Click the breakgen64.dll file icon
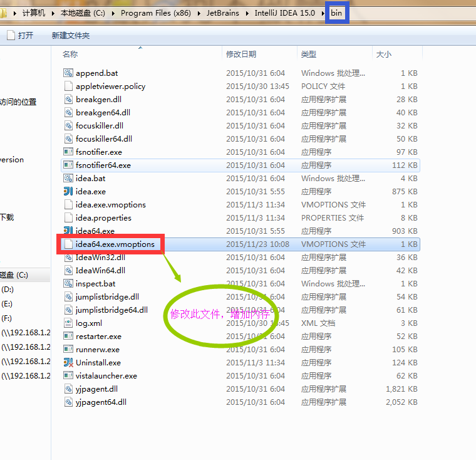The width and height of the screenshot is (476, 460). [x=68, y=112]
